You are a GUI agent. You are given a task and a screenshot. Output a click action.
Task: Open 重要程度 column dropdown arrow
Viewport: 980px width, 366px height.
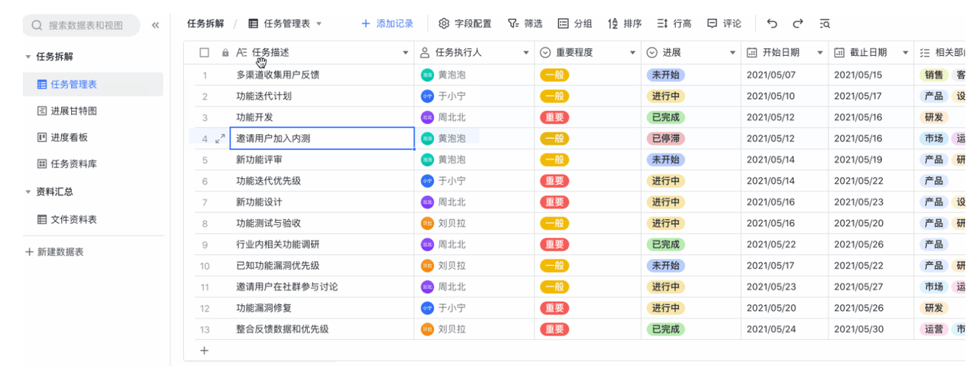[632, 53]
